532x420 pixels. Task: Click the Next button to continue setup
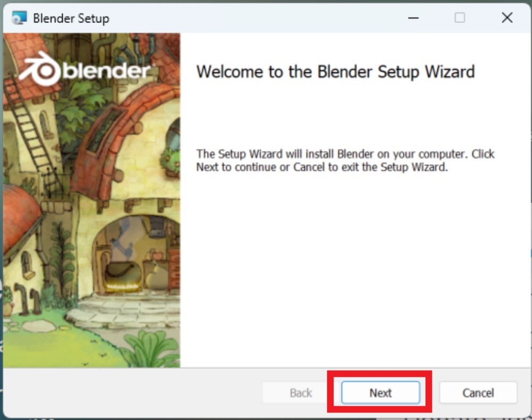380,392
